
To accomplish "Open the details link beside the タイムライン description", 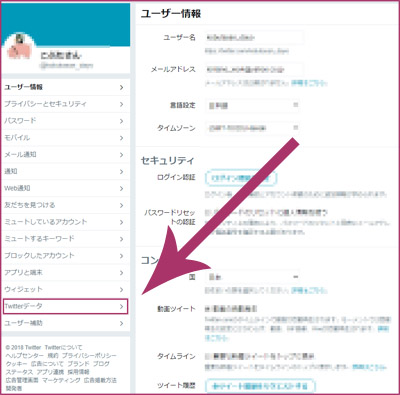I will pyautogui.click(x=369, y=367).
